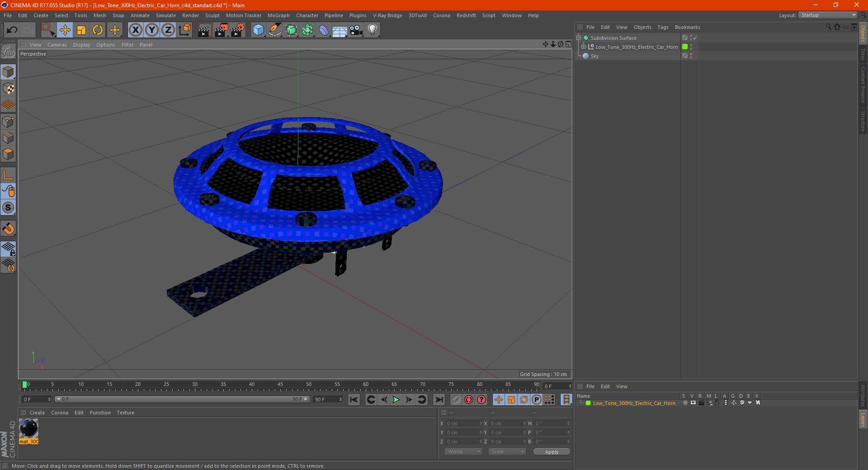
Task: Open the deformer objects icon
Action: (324, 30)
